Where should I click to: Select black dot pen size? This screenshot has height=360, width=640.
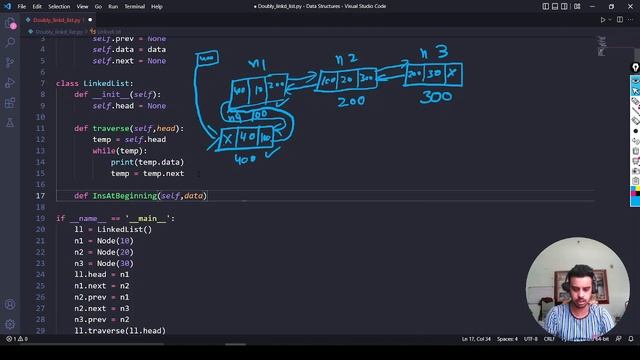636,131
